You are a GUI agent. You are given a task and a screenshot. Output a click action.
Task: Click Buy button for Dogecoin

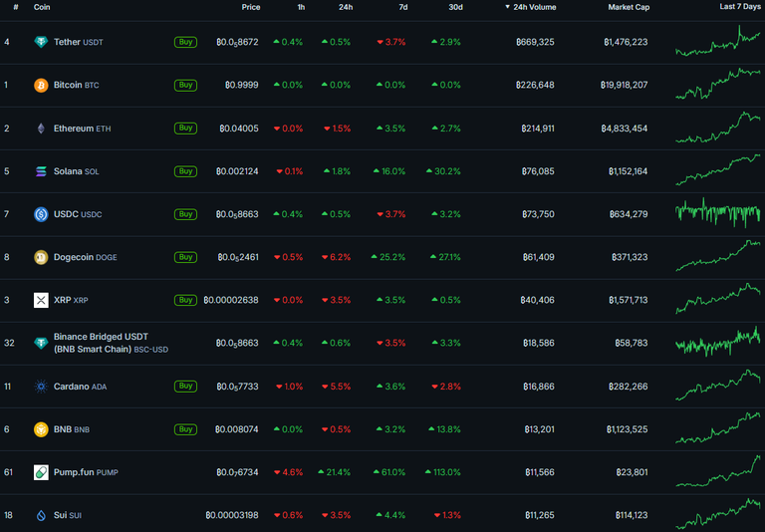185,257
